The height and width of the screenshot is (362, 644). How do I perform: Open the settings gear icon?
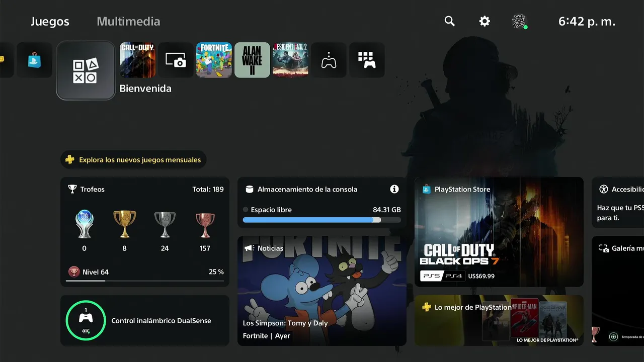coord(485,21)
